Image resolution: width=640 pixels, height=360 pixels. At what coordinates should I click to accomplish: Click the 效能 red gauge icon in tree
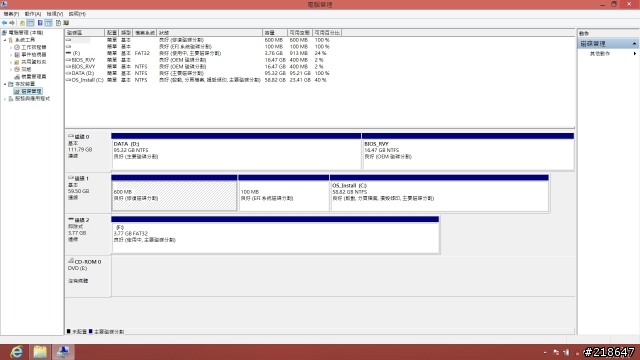(17, 69)
